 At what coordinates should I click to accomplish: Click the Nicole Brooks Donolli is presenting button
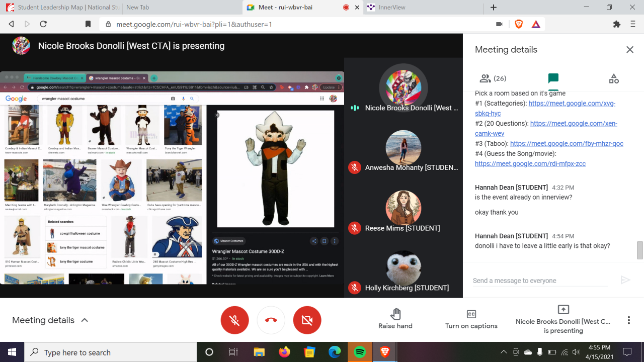563,319
